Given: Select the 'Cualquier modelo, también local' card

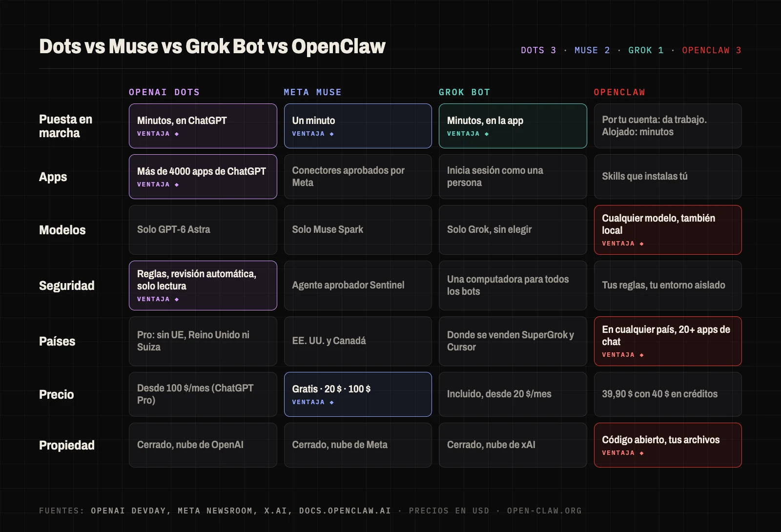Looking at the screenshot, I should 668,230.
